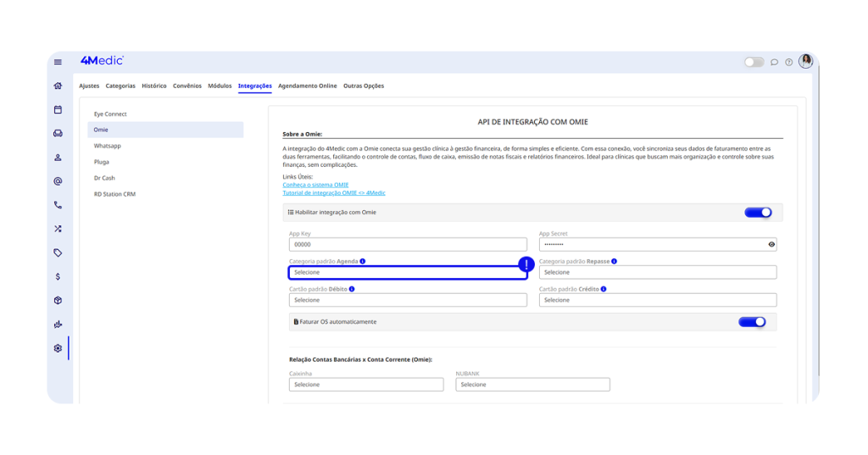Open the Agendamento Online tab
868x455 pixels.
tap(307, 86)
